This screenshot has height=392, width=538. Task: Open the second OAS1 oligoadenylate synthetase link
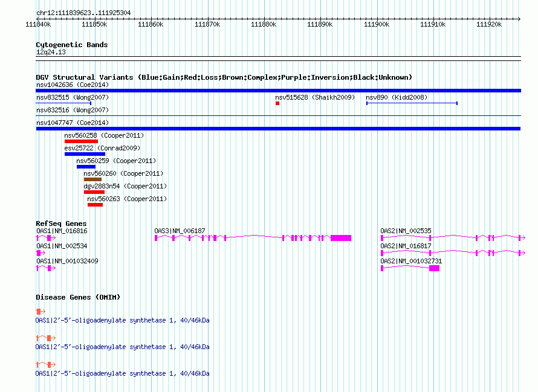[123, 347]
